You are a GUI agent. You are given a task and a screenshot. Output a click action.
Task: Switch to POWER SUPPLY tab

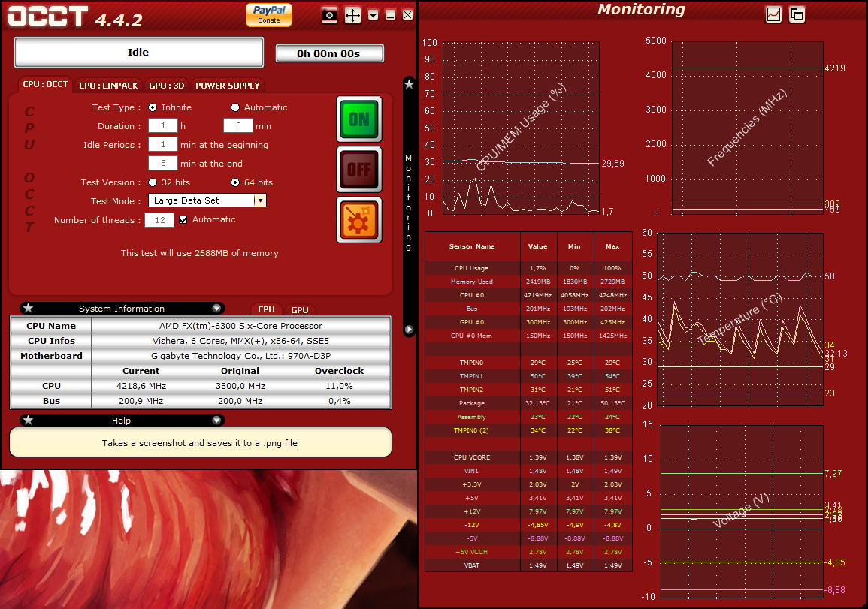click(227, 86)
